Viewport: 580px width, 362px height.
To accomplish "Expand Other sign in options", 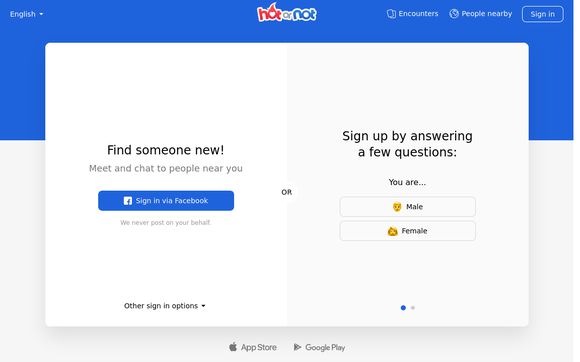I will tap(165, 306).
